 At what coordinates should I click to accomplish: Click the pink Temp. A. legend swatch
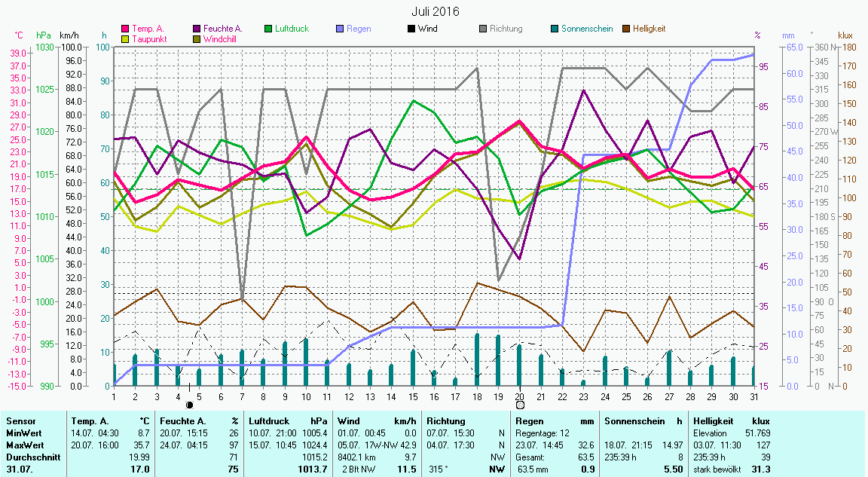126,29
